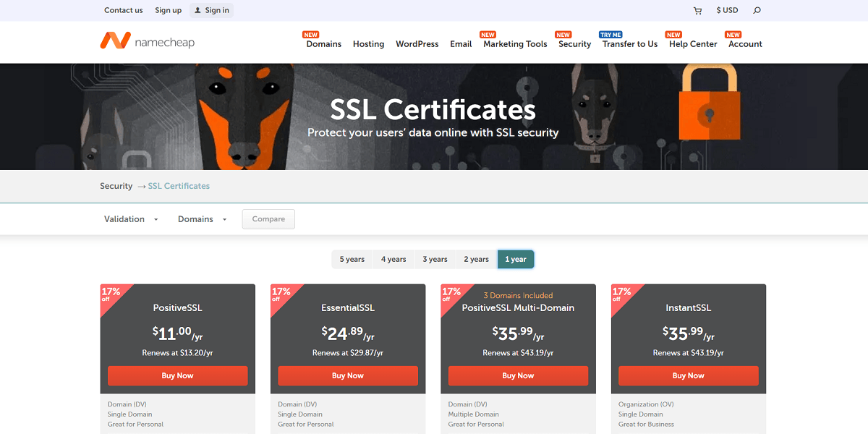Click the PositiveSSL Multi-Domain title
The width and height of the screenshot is (868, 434).
518,307
